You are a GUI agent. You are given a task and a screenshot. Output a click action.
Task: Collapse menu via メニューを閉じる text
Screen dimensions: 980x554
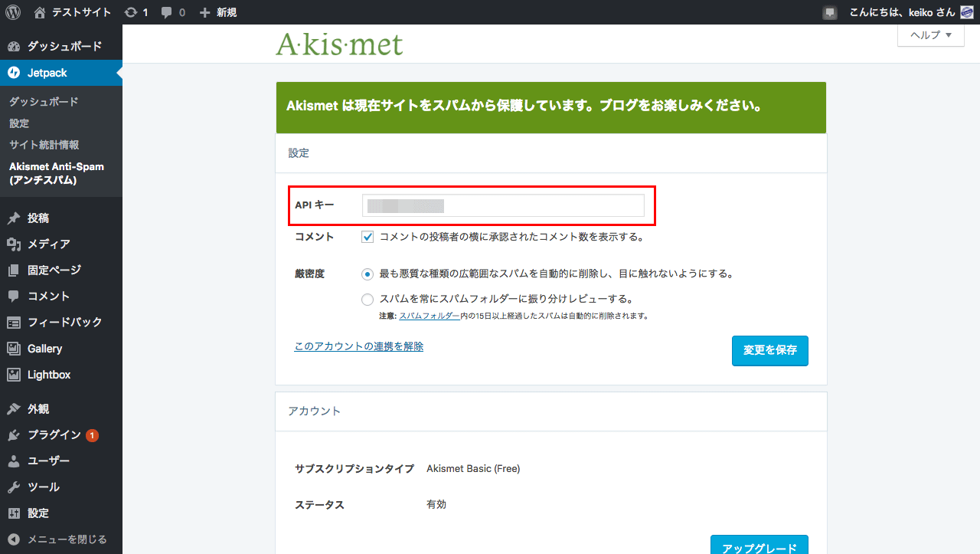pos(67,539)
